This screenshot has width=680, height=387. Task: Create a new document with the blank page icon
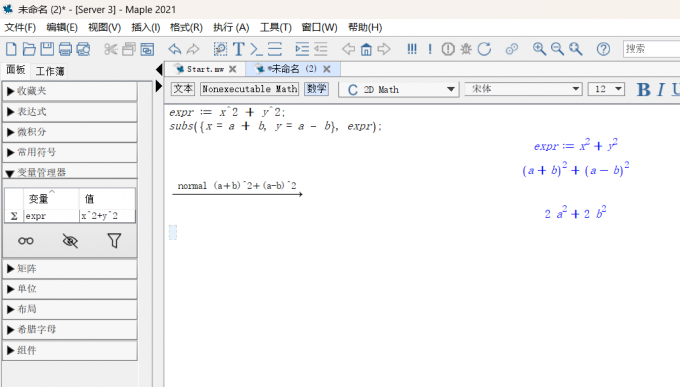pyautogui.click(x=11, y=49)
